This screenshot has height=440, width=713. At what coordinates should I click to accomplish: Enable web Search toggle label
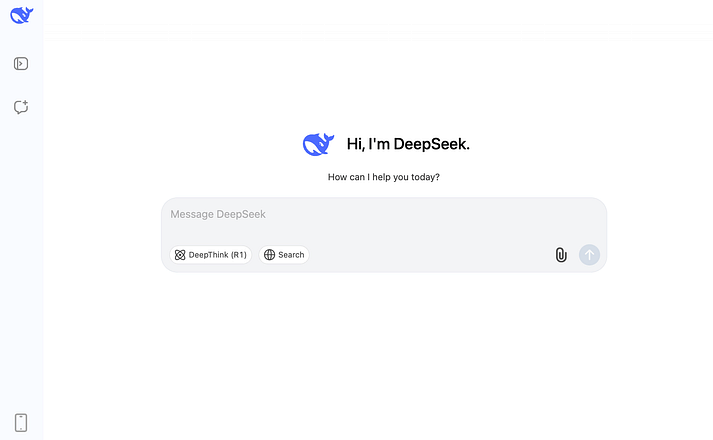[291, 255]
